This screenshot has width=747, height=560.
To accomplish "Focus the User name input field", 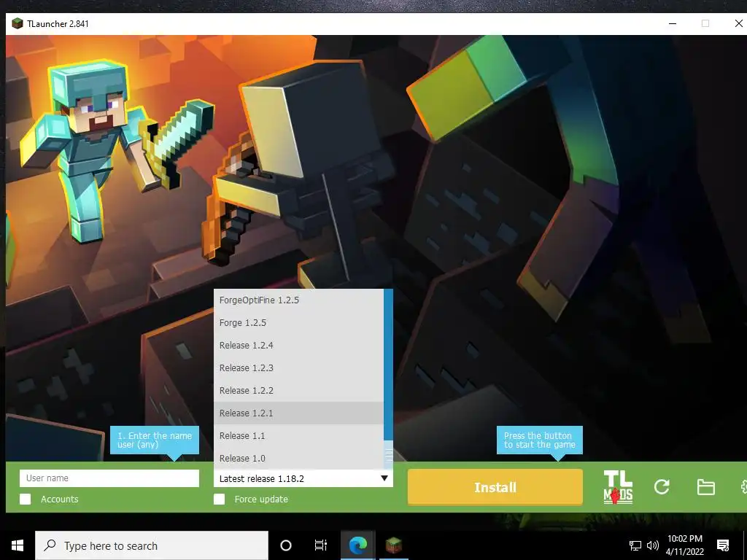I will [109, 478].
